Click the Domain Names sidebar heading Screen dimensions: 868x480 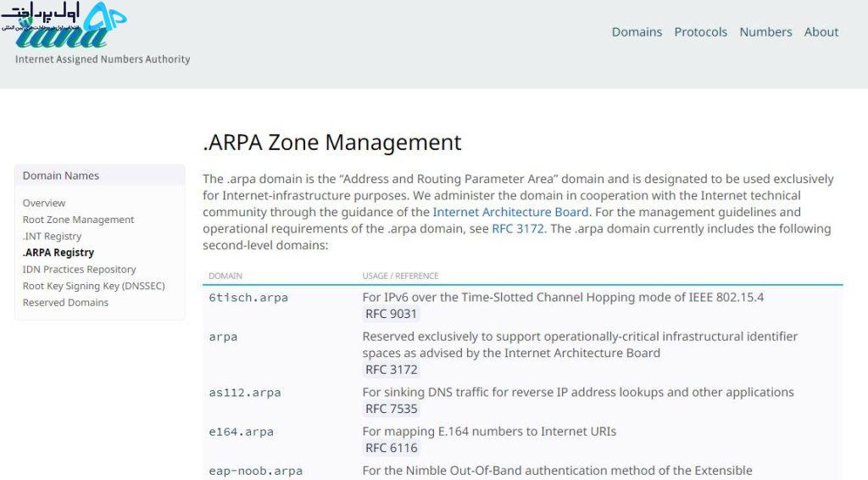click(x=61, y=176)
